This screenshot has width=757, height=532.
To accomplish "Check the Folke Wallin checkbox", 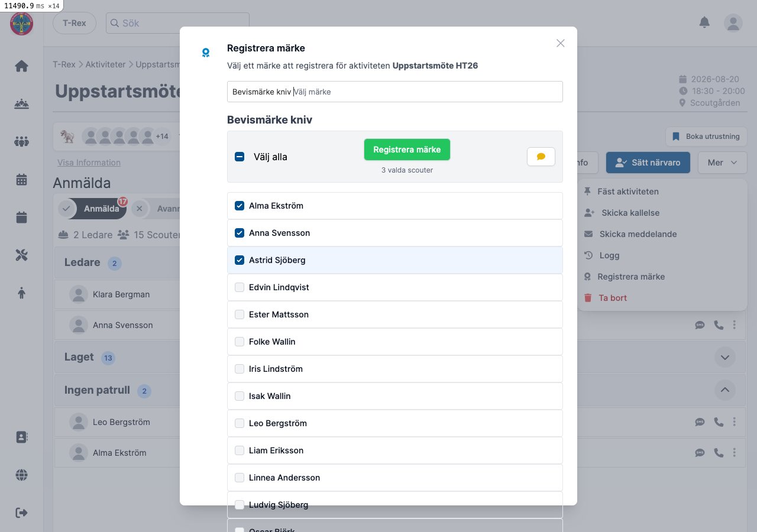I will tap(240, 342).
